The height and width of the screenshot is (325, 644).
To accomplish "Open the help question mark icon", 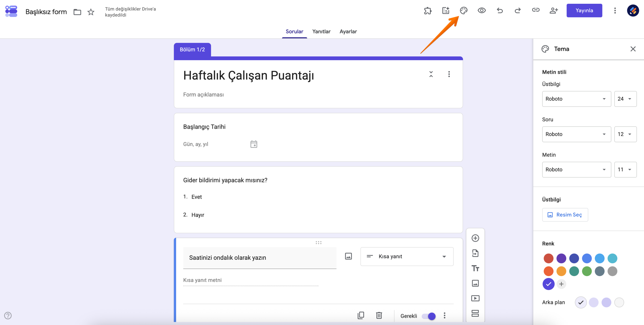I will 8,316.
